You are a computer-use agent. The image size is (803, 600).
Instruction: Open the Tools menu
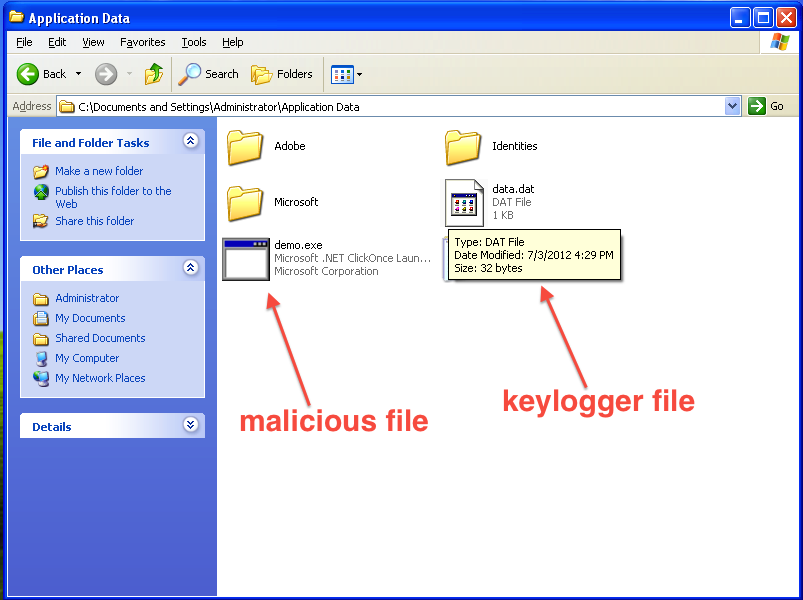click(194, 42)
